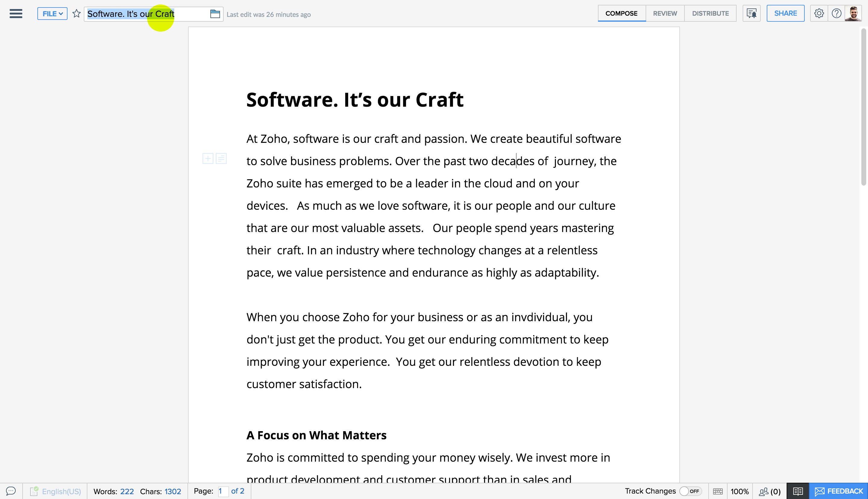Click the spell check status bar icon

pos(34,491)
